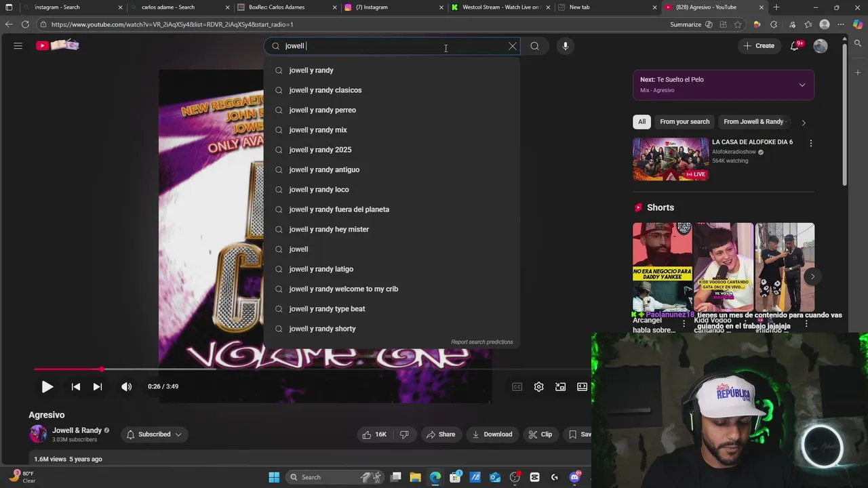Screen dimensions: 868x488
Task: Click the Create button
Action: (x=759, y=46)
